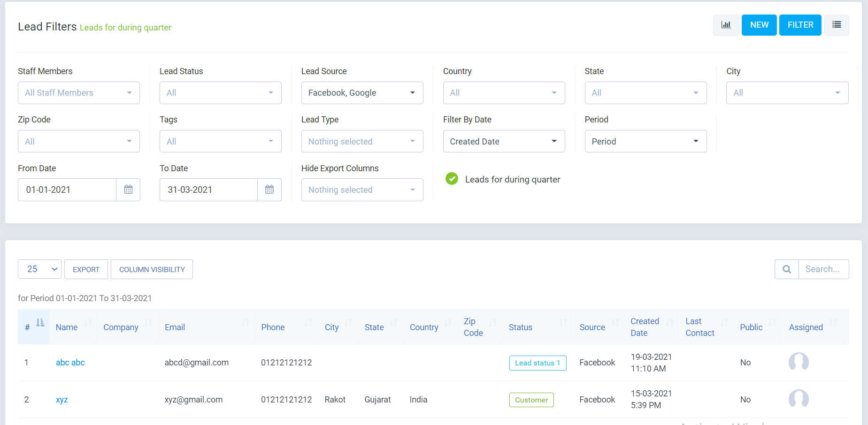Open abc abc lead link

pos(70,363)
